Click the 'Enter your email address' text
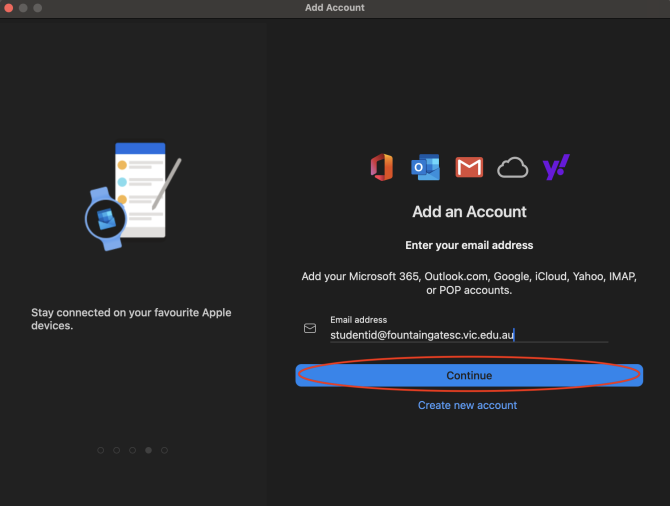670x506 pixels. coord(469,245)
